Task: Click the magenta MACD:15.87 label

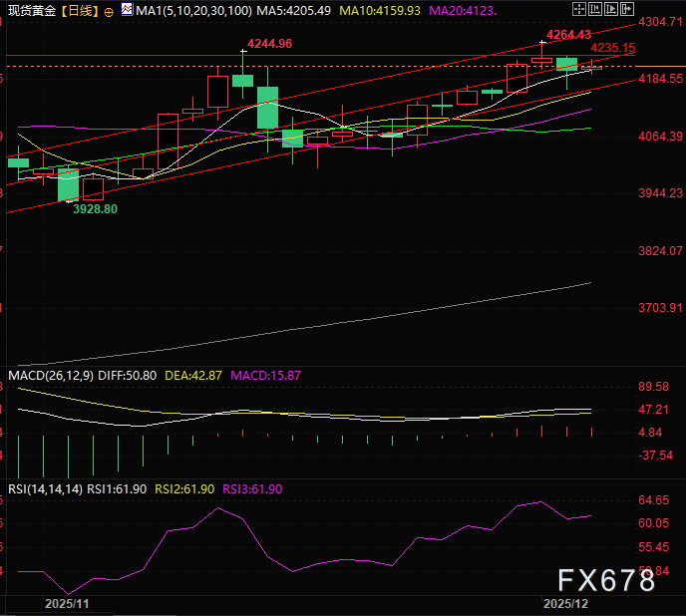Action: pos(265,375)
